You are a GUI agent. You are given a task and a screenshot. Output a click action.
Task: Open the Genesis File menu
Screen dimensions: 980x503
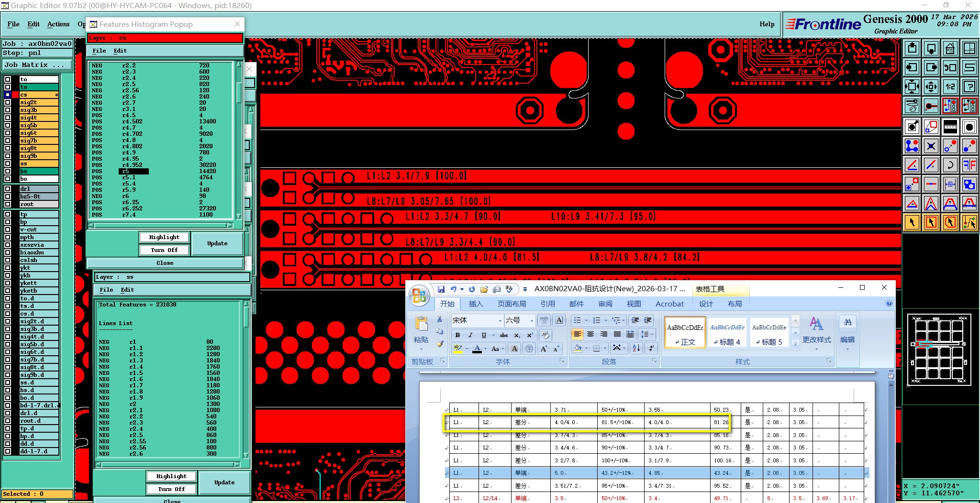tap(13, 24)
